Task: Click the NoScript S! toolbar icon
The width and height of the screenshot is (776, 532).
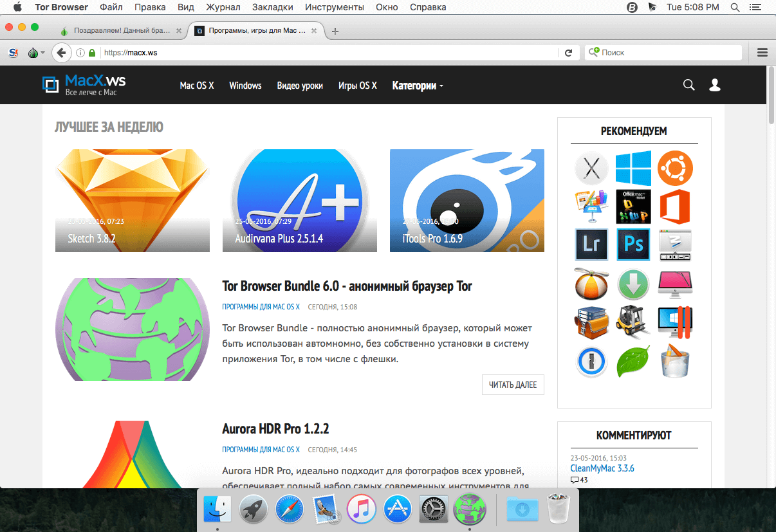Action: (13, 53)
